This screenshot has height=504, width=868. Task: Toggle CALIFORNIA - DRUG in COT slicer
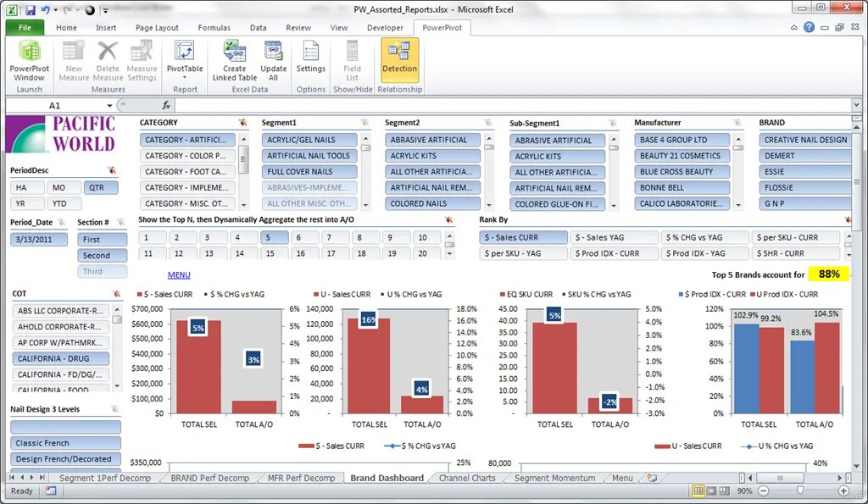coord(60,358)
